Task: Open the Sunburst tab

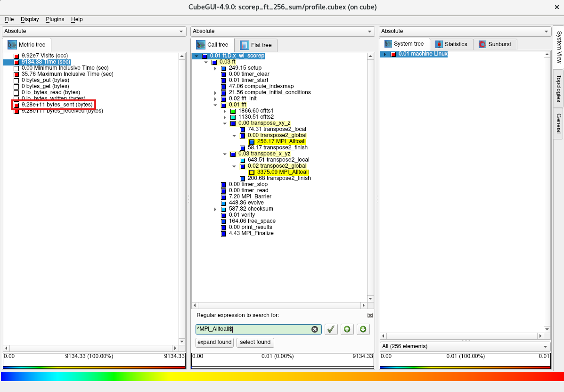Action: coord(495,44)
